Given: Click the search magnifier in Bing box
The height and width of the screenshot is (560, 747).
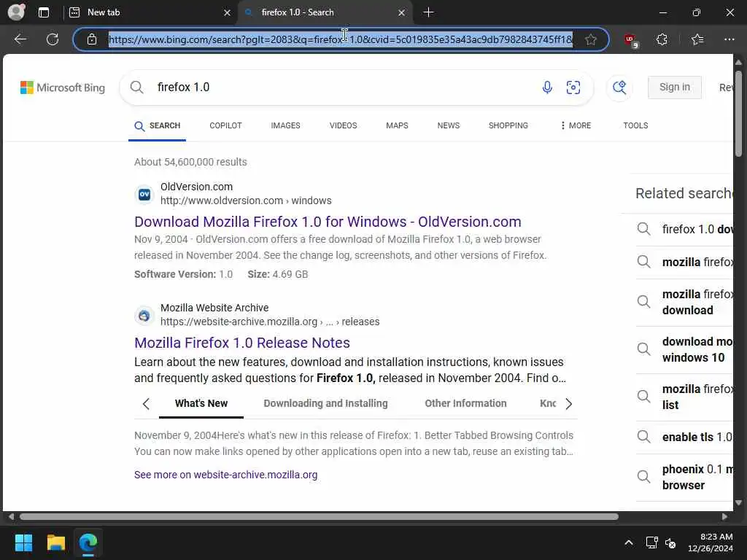Looking at the screenshot, I should (136, 87).
